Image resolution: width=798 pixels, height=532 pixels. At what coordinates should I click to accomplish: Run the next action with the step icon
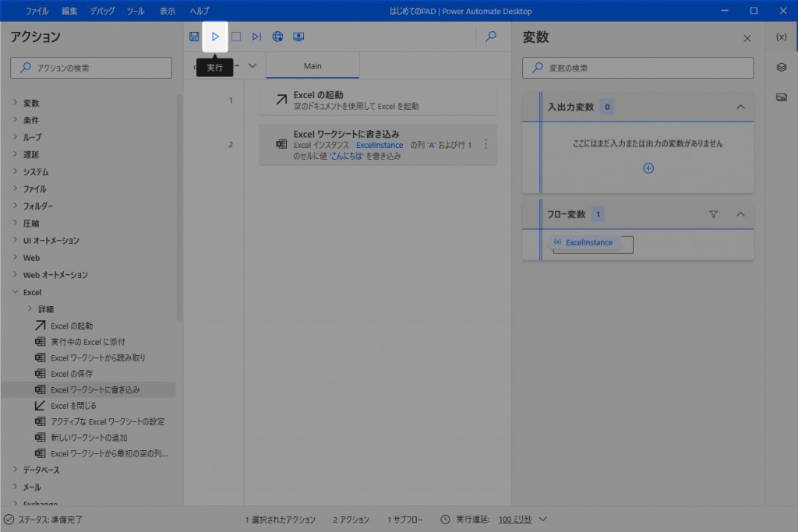[x=256, y=37]
